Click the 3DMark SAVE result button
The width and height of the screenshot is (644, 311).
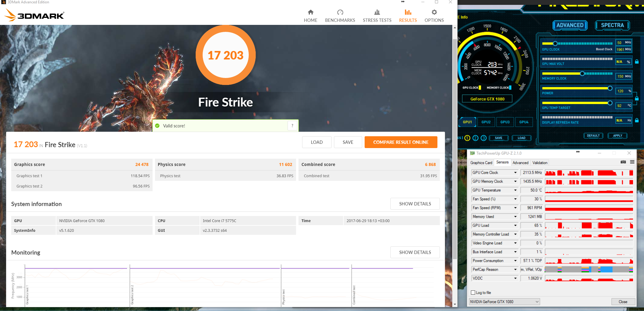coord(348,142)
